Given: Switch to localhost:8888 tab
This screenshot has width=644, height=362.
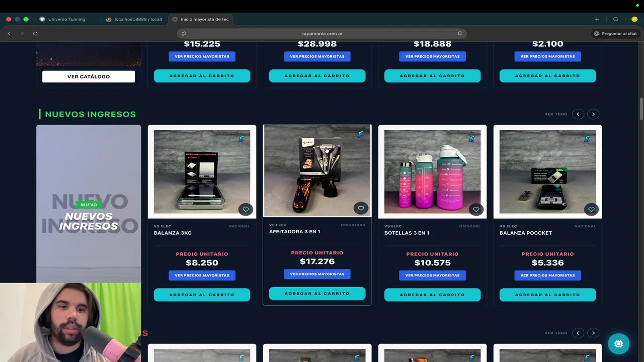Looking at the screenshot, I should click(134, 19).
